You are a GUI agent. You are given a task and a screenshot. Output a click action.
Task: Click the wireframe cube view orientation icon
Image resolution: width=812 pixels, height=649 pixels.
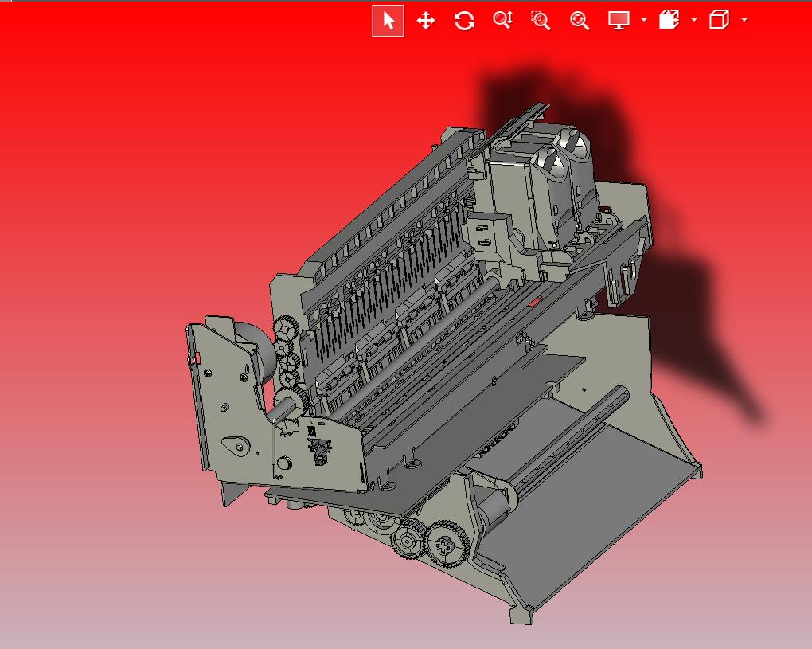click(719, 20)
